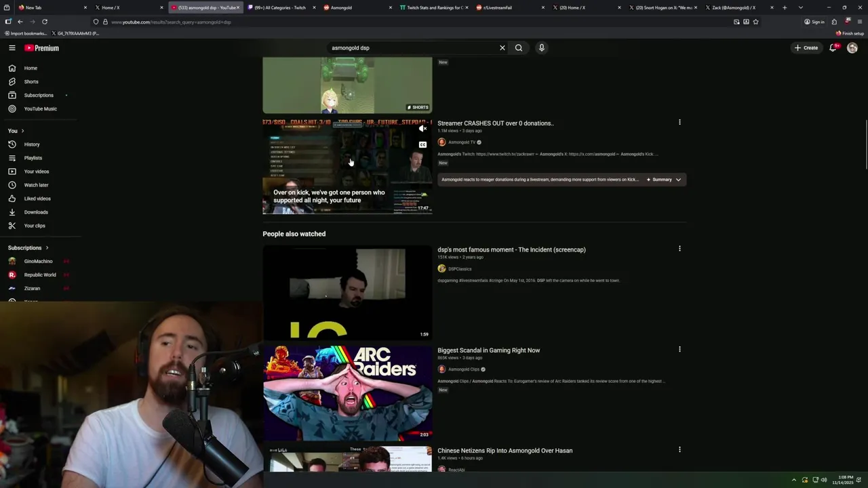
Task: Click the YouTube Premium logo
Action: [x=42, y=48]
